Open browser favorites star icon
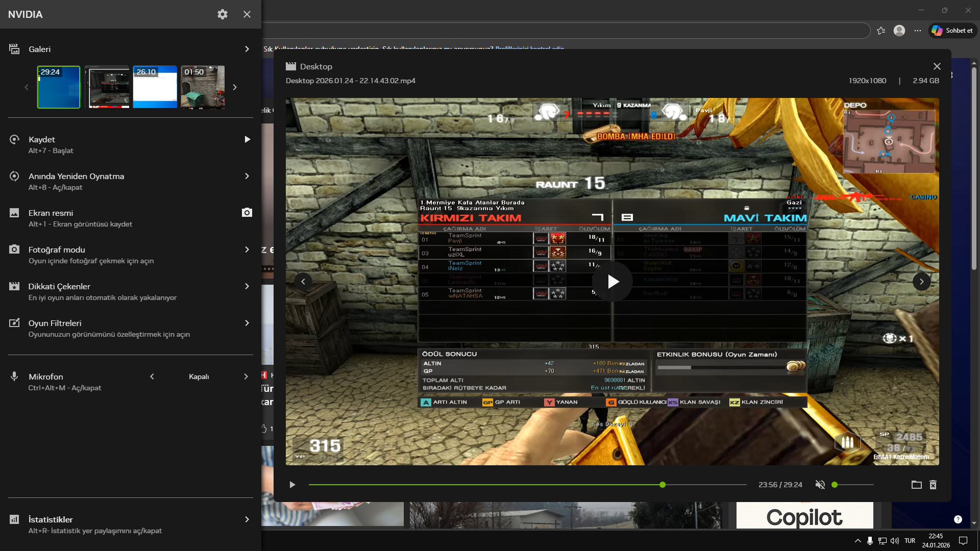Viewport: 980px width, 551px height. tap(881, 31)
